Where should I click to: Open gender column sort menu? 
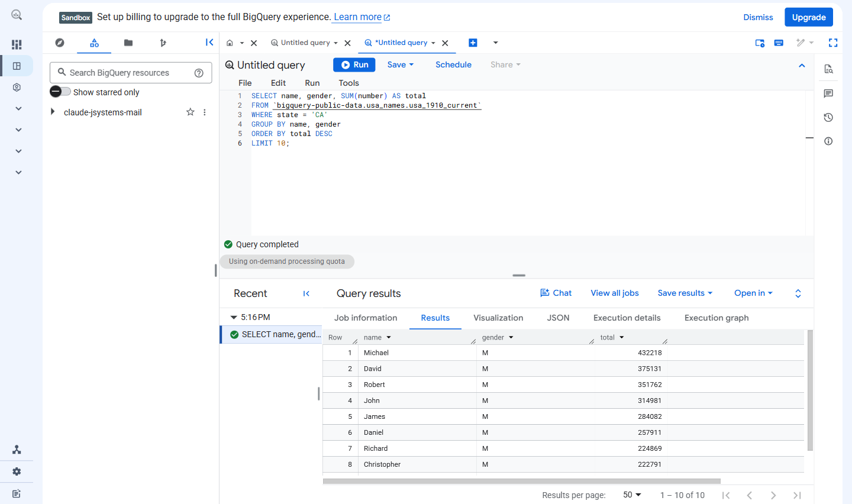click(x=511, y=337)
